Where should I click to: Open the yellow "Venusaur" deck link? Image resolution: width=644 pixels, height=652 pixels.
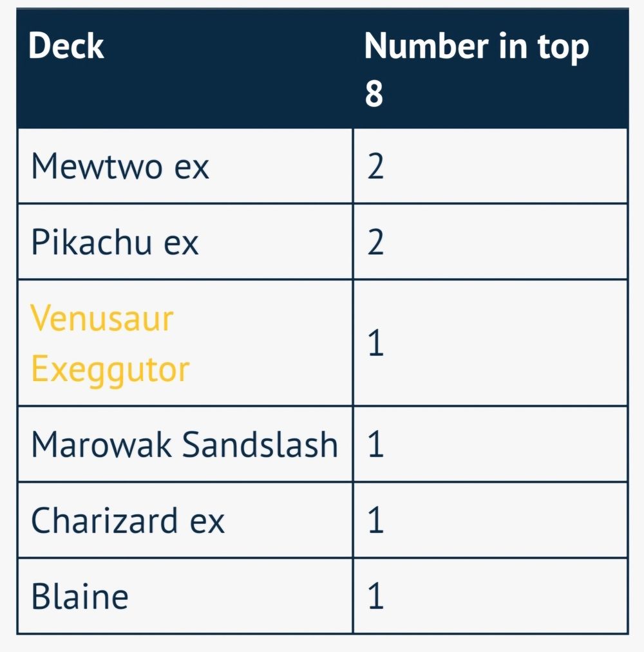[102, 319]
